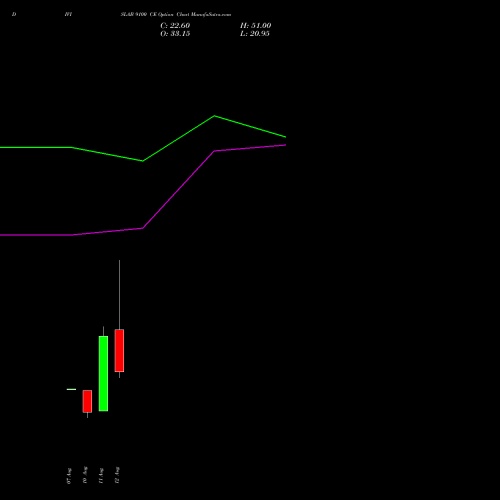Click the tall green 11 Aug candlestick
Image resolution: width=500 pixels, height=500 pixels.
coord(103,373)
